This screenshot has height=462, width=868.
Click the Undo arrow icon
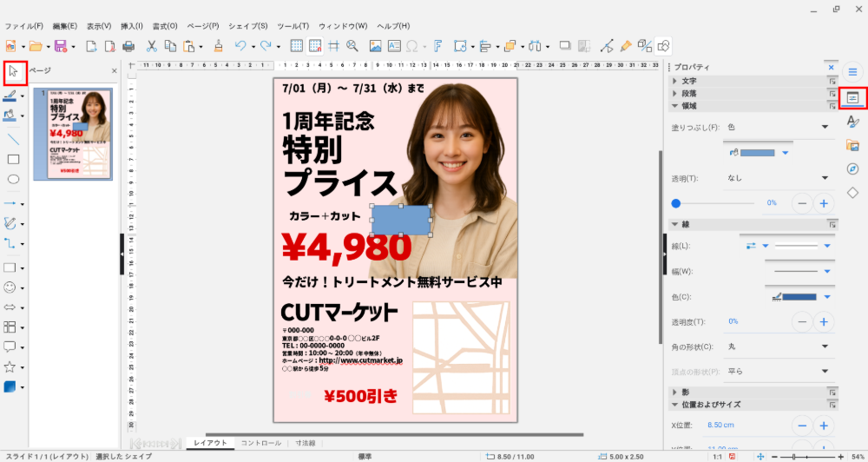tap(240, 46)
